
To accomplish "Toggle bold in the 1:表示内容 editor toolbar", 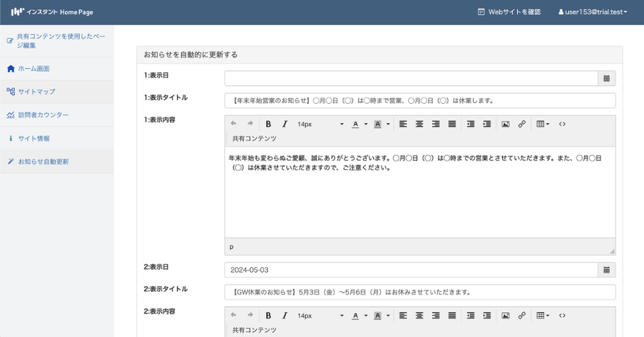I will (x=268, y=124).
